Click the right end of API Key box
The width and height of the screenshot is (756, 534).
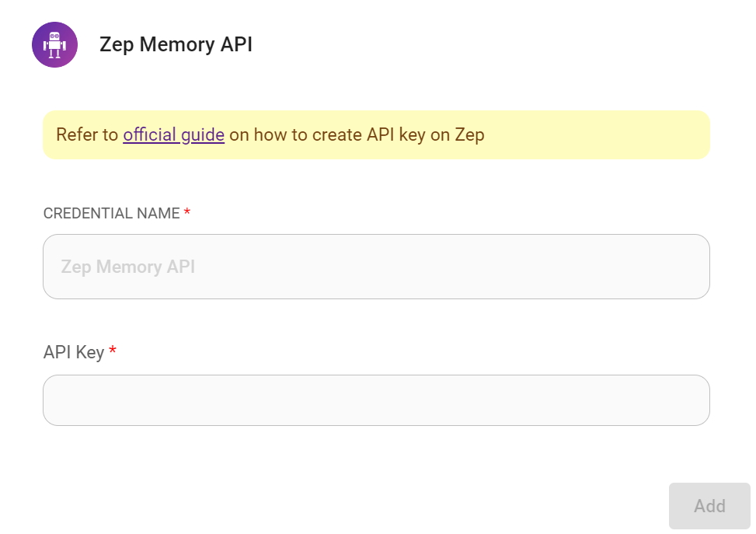(x=692, y=400)
